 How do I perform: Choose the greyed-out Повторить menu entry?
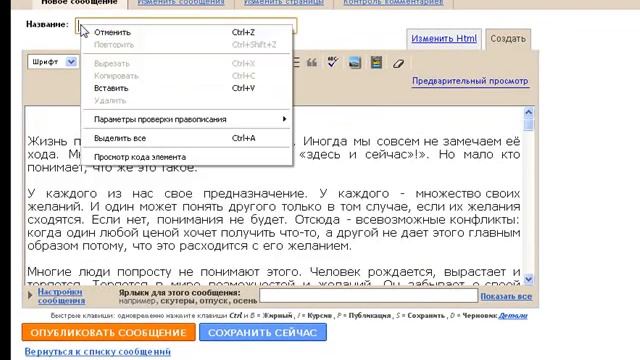(x=187, y=44)
